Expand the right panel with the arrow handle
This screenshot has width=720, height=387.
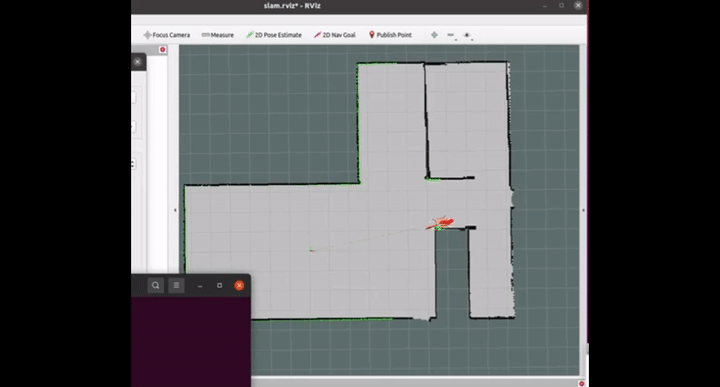[583, 210]
